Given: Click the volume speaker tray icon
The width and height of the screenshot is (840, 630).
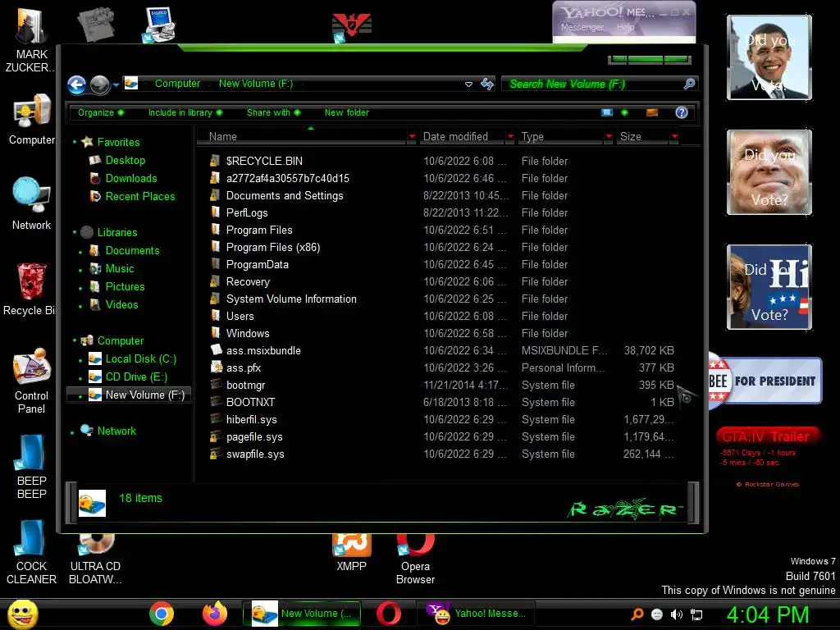Looking at the screenshot, I should [677, 614].
